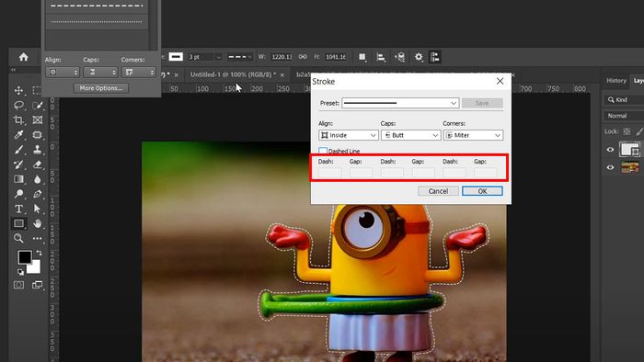
Task: Select the Dodge tool
Action: coord(19,194)
